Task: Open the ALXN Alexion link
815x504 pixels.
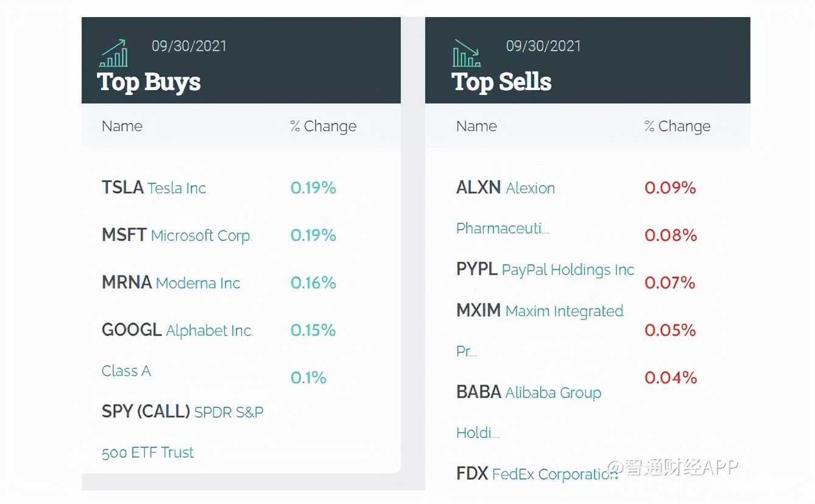Action: coord(505,187)
